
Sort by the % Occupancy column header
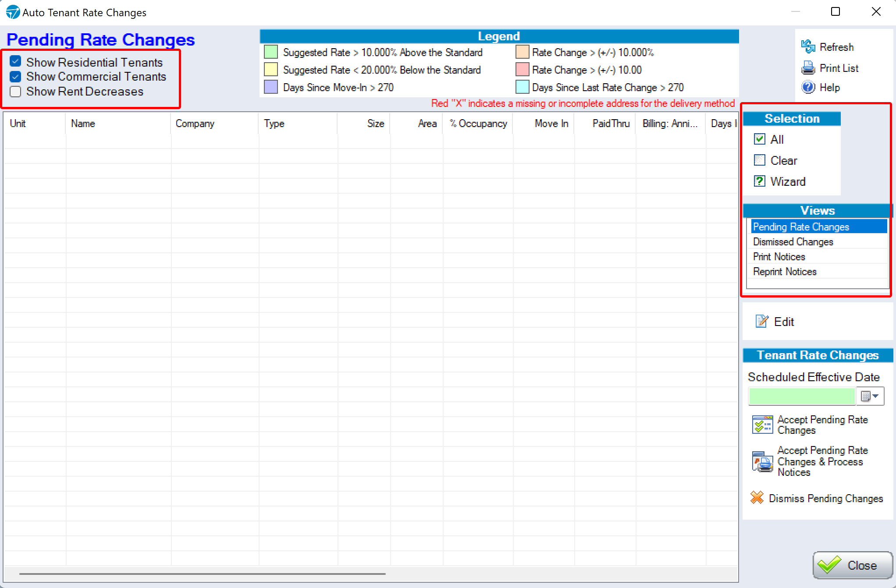coord(477,124)
